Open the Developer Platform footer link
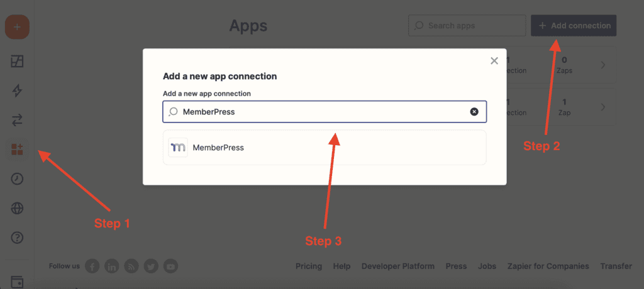Screen dimensions: 644x289 [398, 266]
